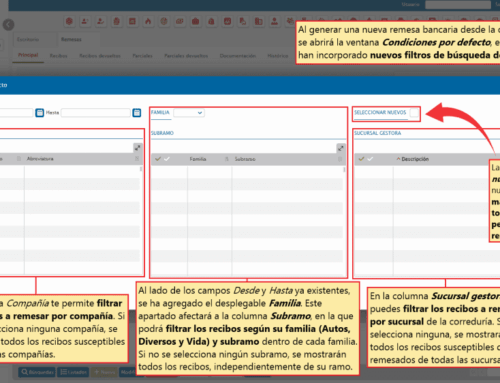500x383 pixels.
Task: Click the Listados button
Action: click(73, 372)
